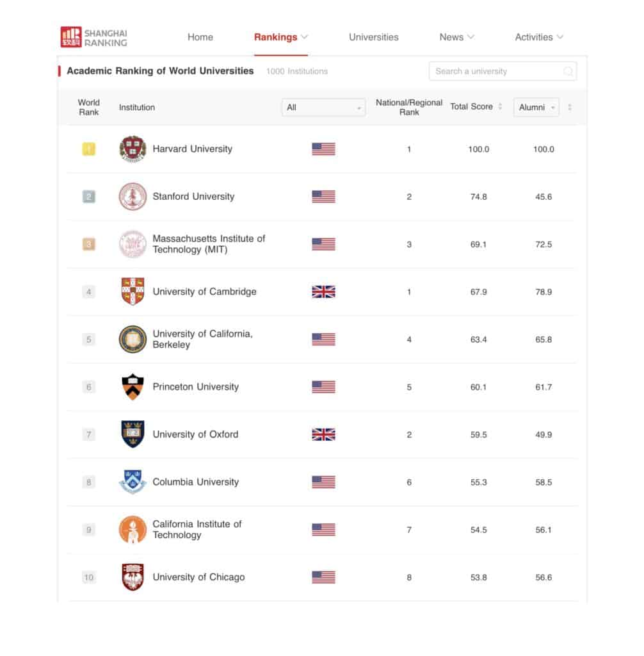644x656 pixels.
Task: Click the Harvard University crest
Action: 133,149
